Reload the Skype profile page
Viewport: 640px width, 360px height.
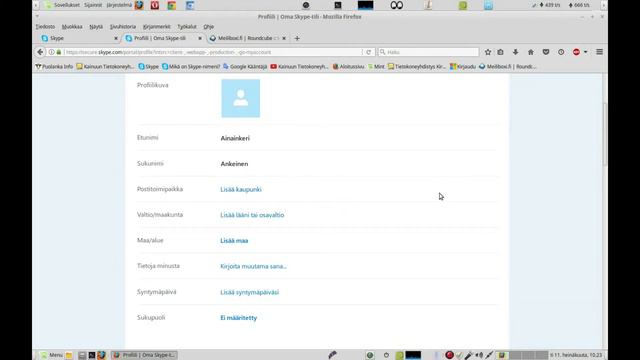pos(368,52)
